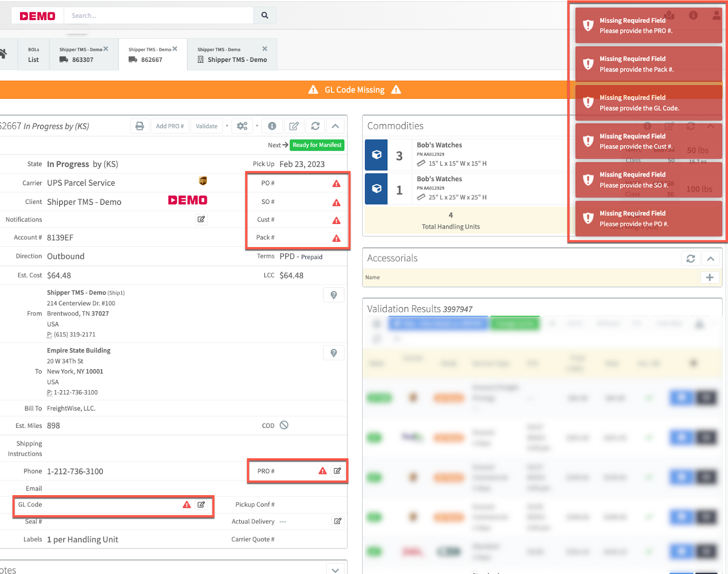
Task: Click the direction value 'Outbound'
Action: click(66, 256)
